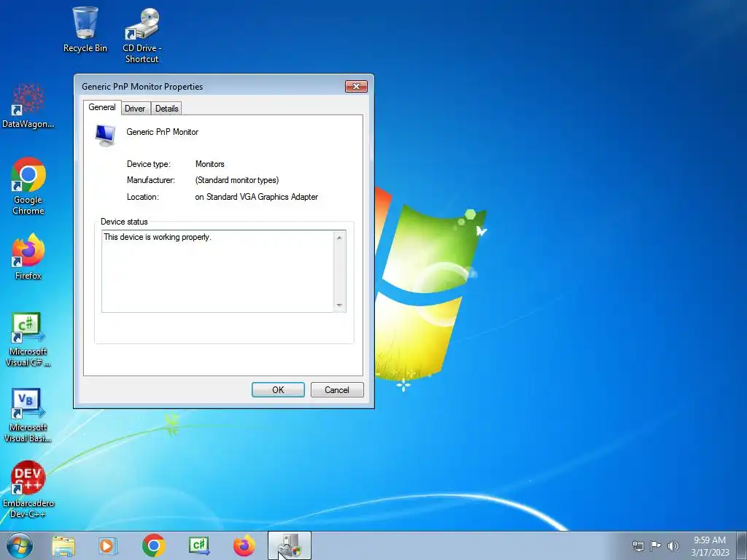Open the Action Center flag icon
Image resolution: width=747 pixels, height=560 pixels.
coord(656,546)
